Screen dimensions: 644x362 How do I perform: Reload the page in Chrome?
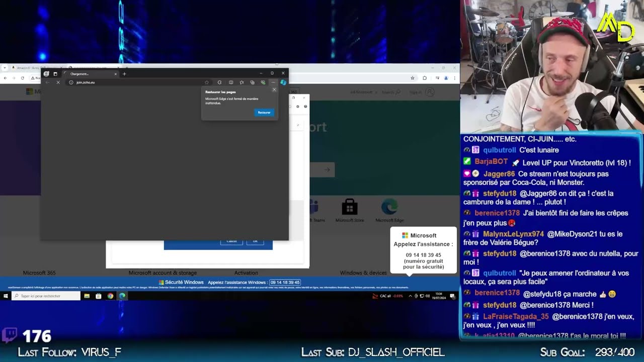22,78
